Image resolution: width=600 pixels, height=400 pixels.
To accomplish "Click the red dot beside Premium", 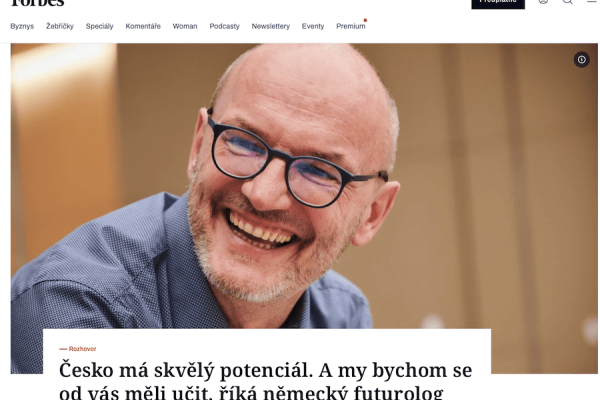I will 365,20.
